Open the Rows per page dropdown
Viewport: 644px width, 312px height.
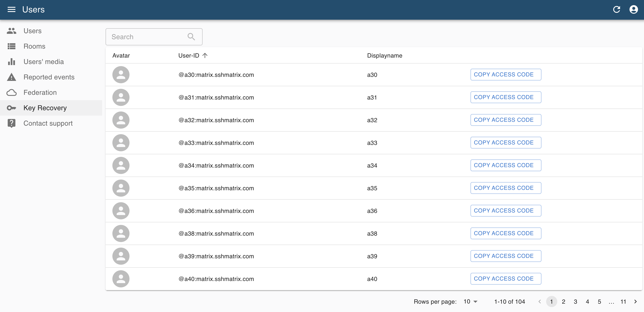click(470, 302)
